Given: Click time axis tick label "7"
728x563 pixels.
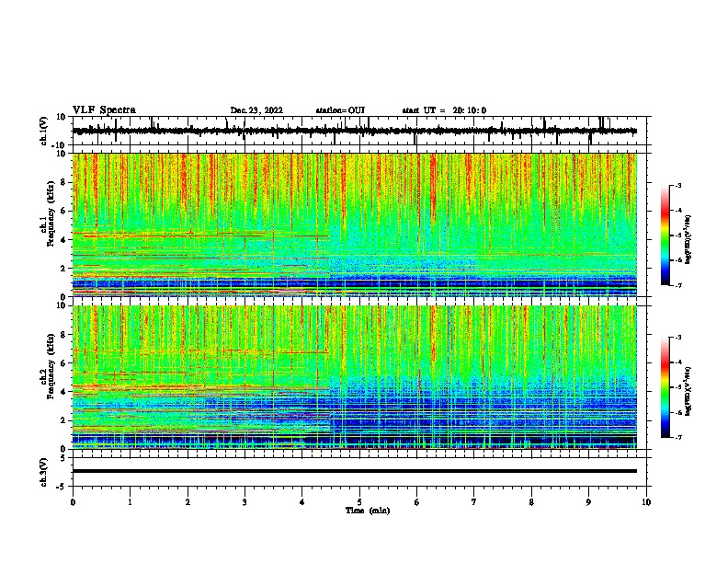Looking at the screenshot, I should (x=474, y=502).
